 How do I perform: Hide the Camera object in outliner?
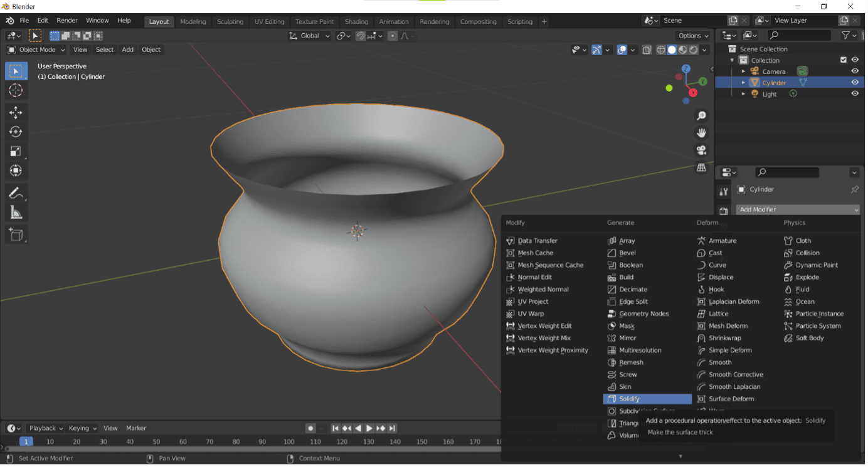pyautogui.click(x=854, y=71)
